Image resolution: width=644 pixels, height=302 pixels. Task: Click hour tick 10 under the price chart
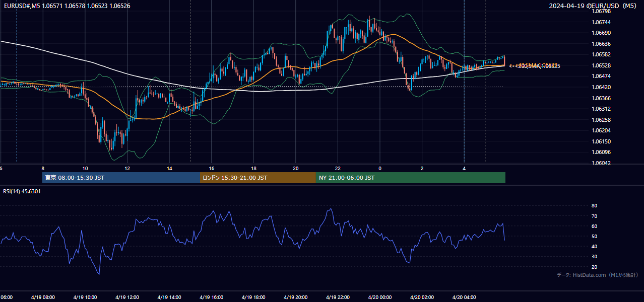85,168
